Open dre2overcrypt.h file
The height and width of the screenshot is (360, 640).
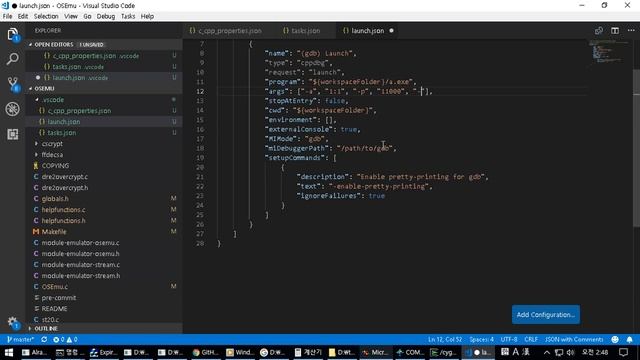click(x=104, y=188)
